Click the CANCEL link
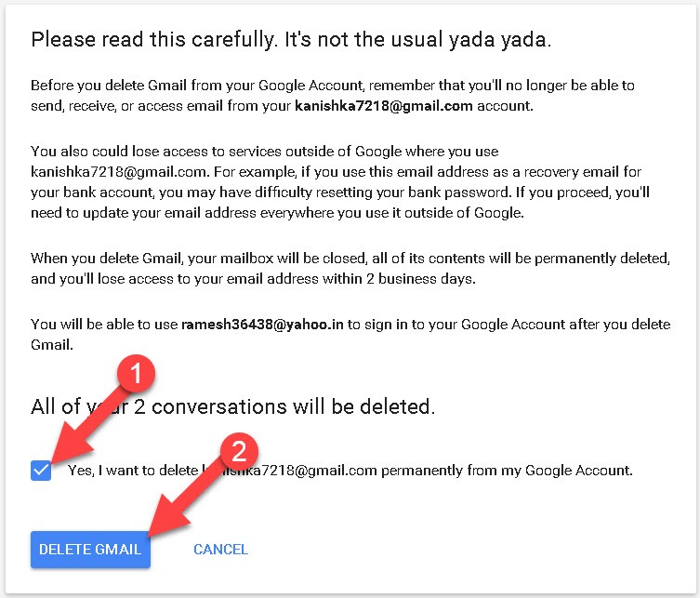The height and width of the screenshot is (598, 700). coord(220,550)
